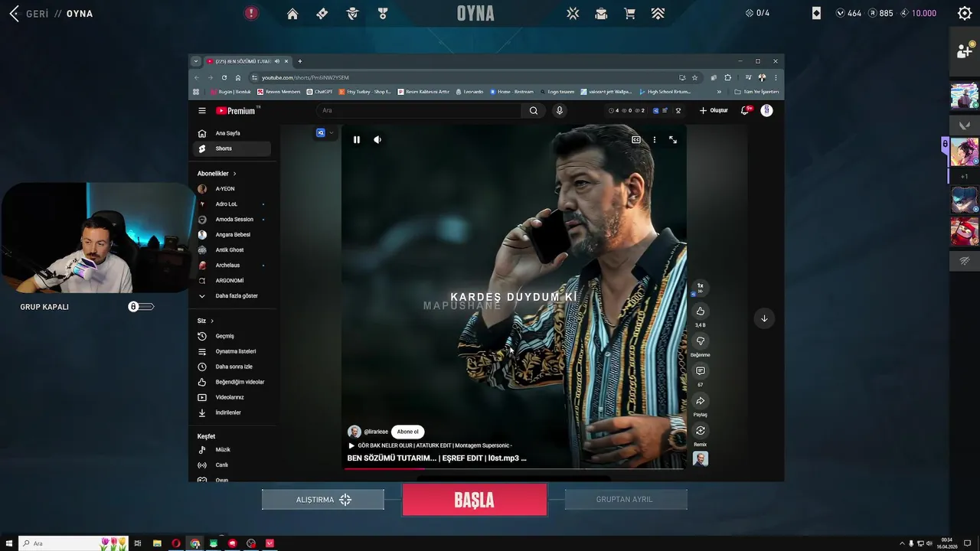Open the Angara Bebesi subscription
980x551 pixels.
pyautogui.click(x=232, y=234)
